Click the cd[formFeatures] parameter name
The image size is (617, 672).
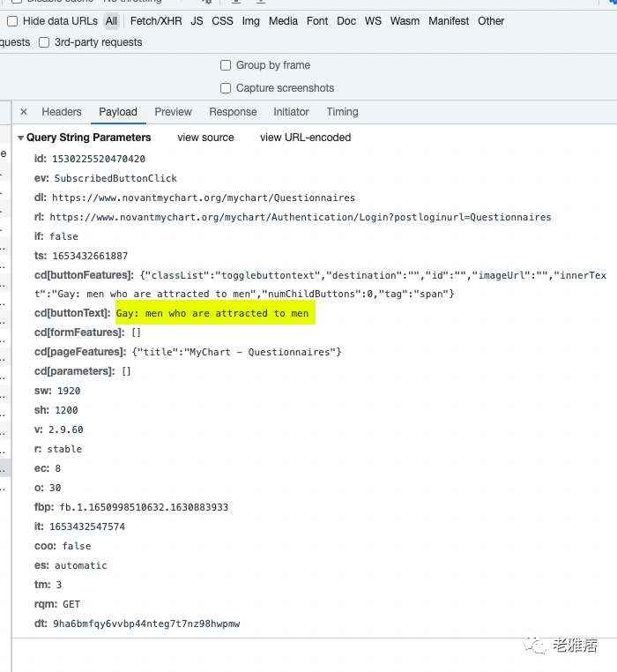click(79, 332)
